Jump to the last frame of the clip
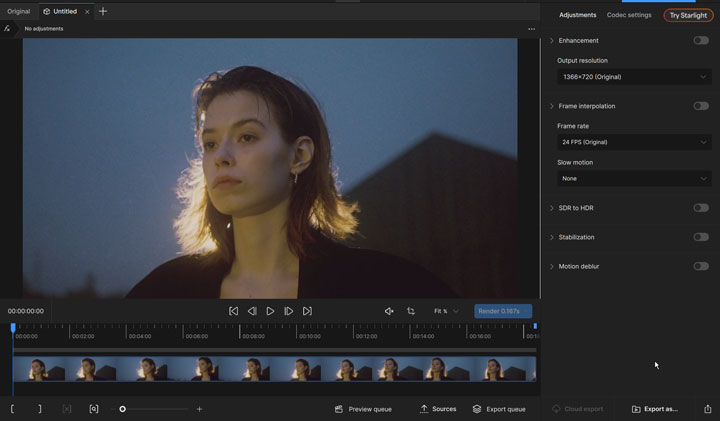This screenshot has height=421, width=720. (307, 311)
